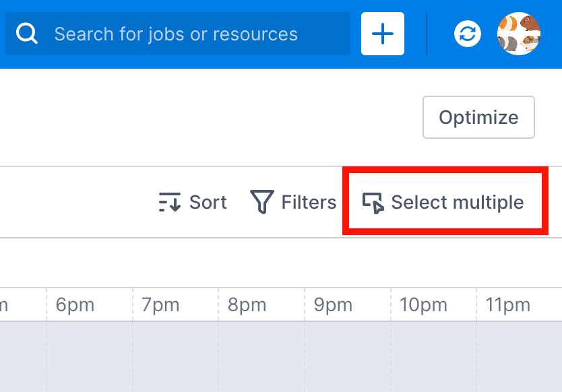Click the Optimize button
This screenshot has width=562, height=392.
(x=478, y=117)
